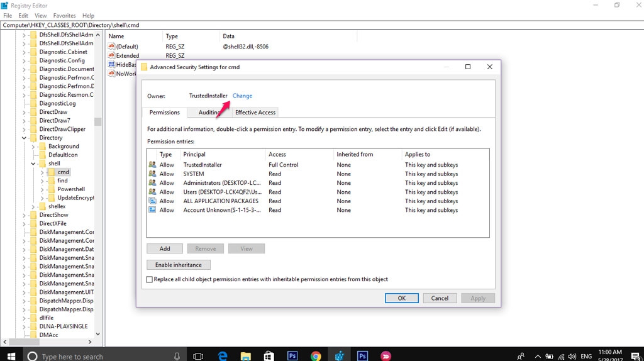The height and width of the screenshot is (361, 644).
Task: Open the Favorites menu
Action: [64, 15]
